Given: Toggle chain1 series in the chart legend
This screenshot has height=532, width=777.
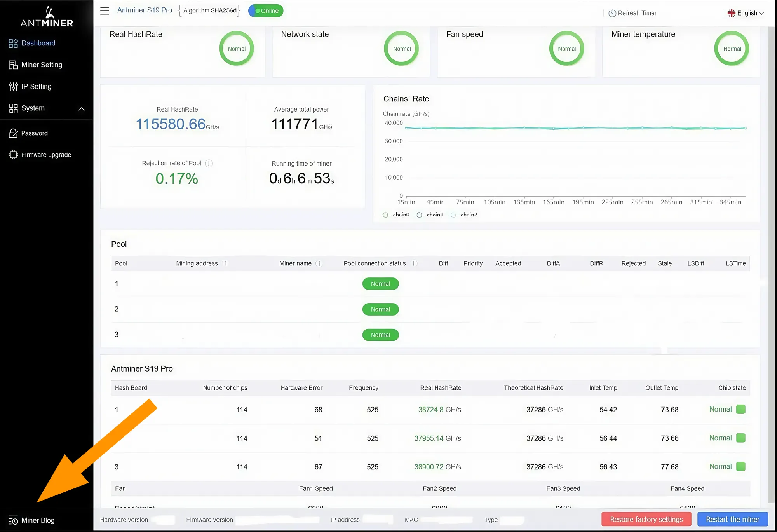Looking at the screenshot, I should click(429, 215).
